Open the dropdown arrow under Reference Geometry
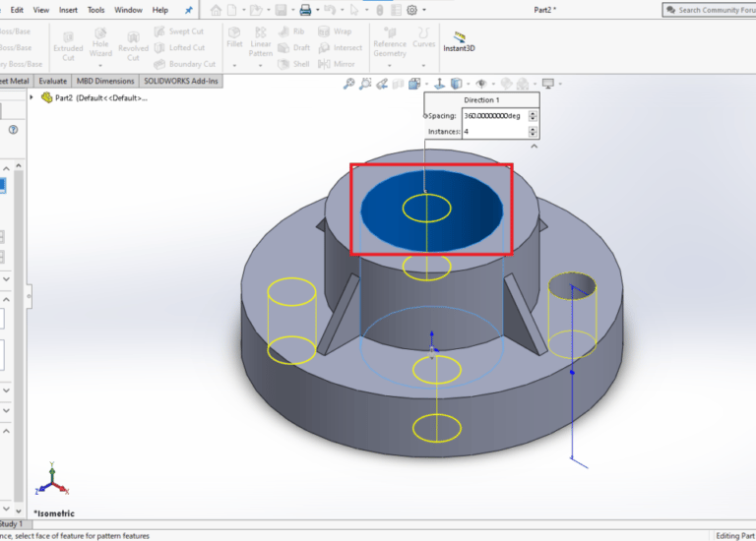This screenshot has height=541, width=756. (390, 65)
